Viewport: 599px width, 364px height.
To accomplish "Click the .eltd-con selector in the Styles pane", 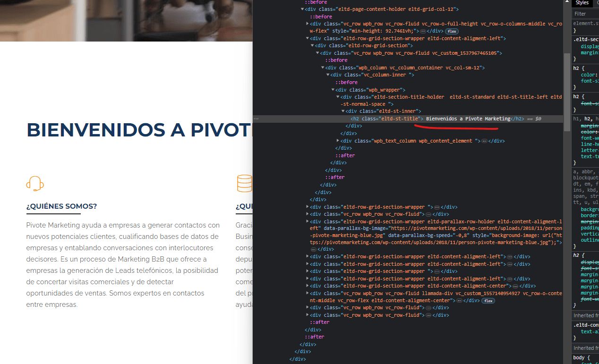I will pyautogui.click(x=586, y=325).
